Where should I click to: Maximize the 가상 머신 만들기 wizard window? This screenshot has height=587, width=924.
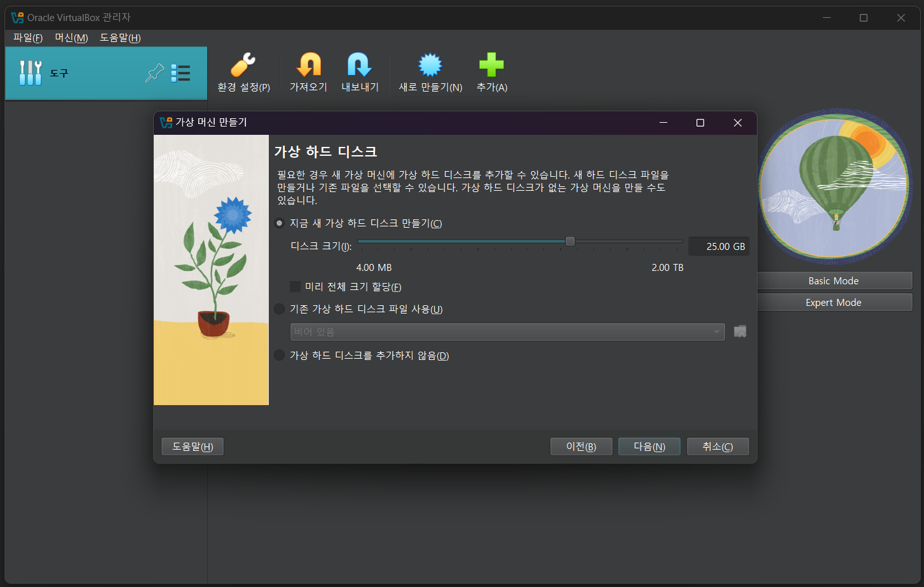[700, 123]
